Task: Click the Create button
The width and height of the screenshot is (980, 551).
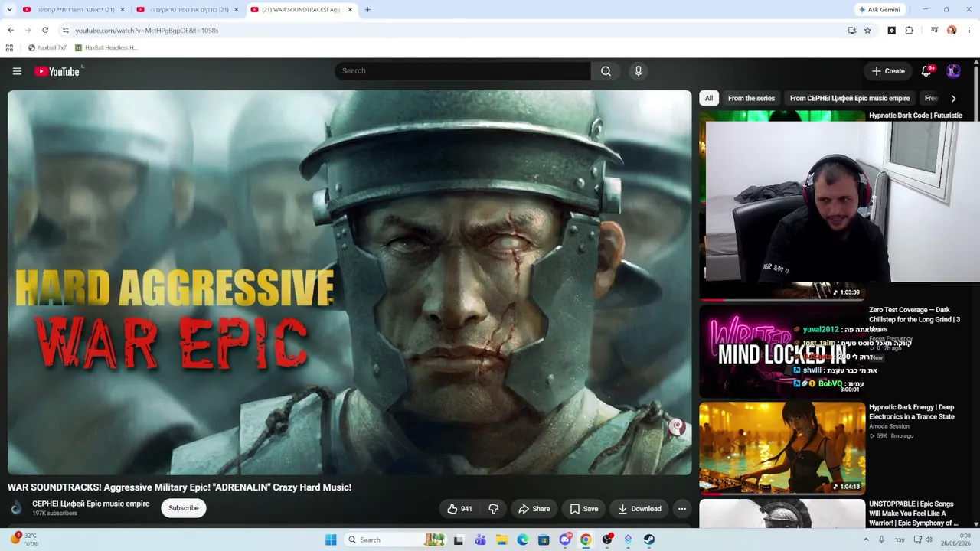Action: coord(888,71)
